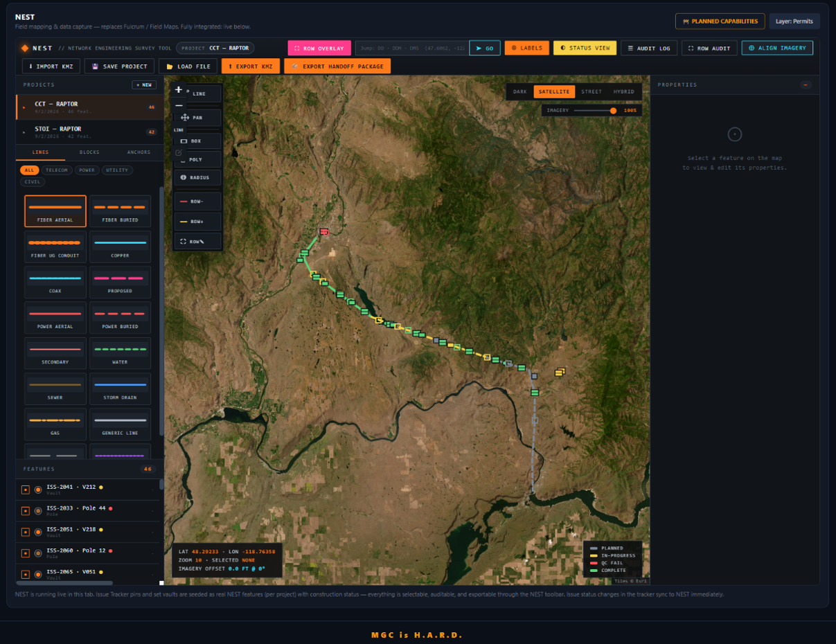Viewport: 836px width, 644px height.
Task: Click Export KMZ
Action: coord(251,66)
